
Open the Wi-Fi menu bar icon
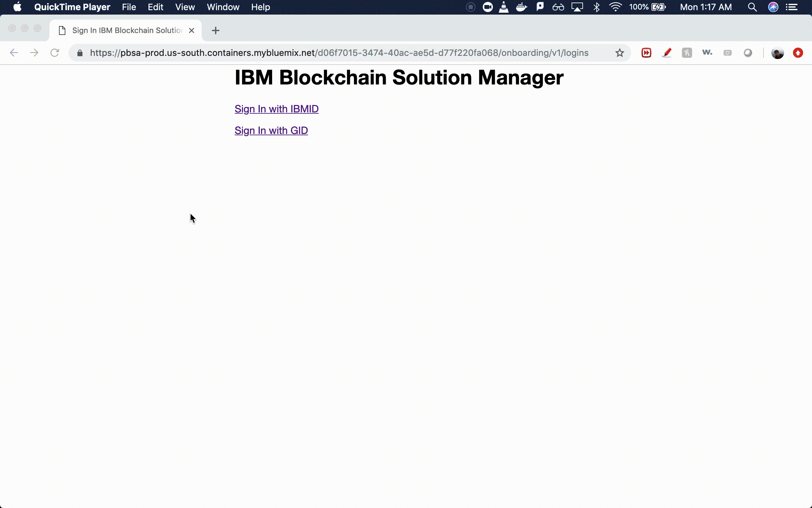pos(615,7)
